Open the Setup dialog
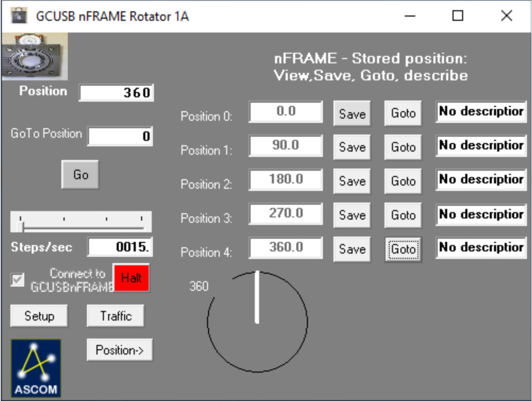Viewport: 532px width, 401px height. pos(39,316)
